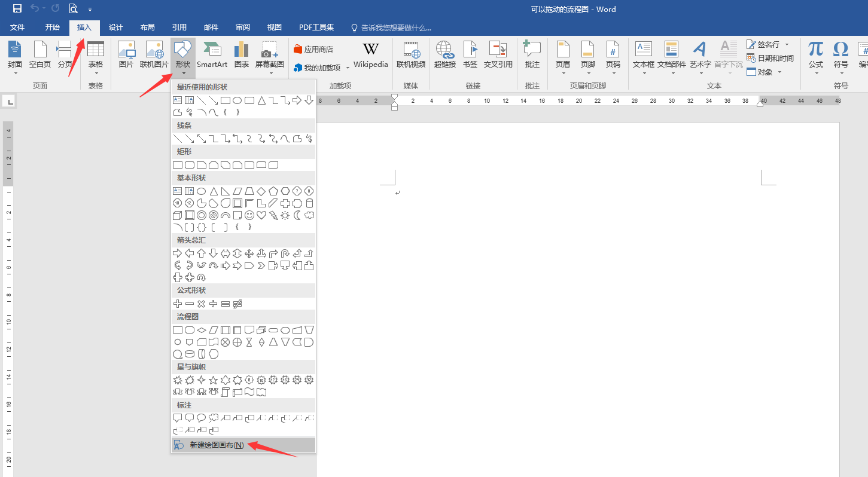
Task: Click the 告诉我您想要做什么 search box
Action: pyautogui.click(x=391, y=27)
